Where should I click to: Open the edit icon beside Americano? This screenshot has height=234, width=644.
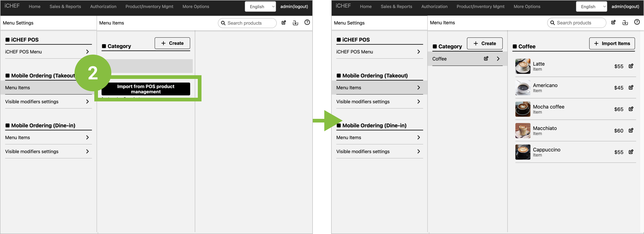click(631, 88)
